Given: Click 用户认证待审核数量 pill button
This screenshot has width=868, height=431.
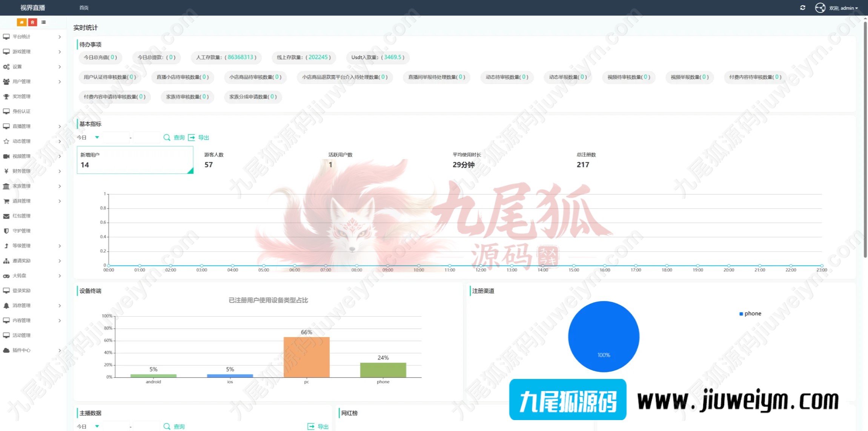Looking at the screenshot, I should pos(109,77).
